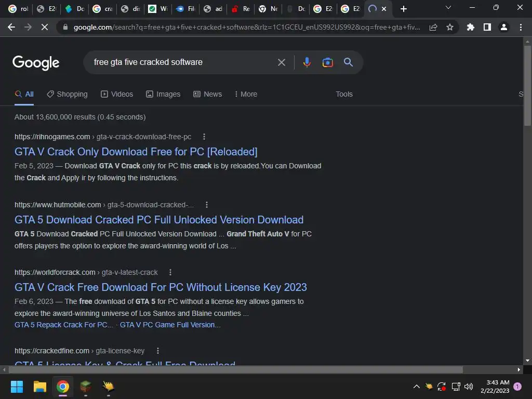Screen dimensions: 532x399
Task: Select the All results tab
Action: 24,94
